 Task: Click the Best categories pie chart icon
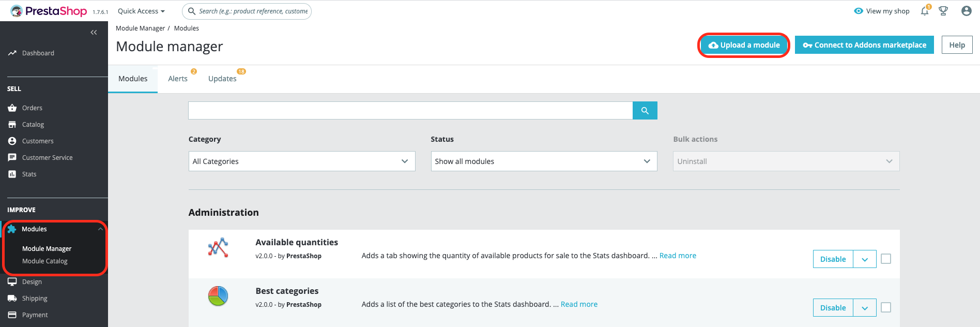[x=218, y=296]
